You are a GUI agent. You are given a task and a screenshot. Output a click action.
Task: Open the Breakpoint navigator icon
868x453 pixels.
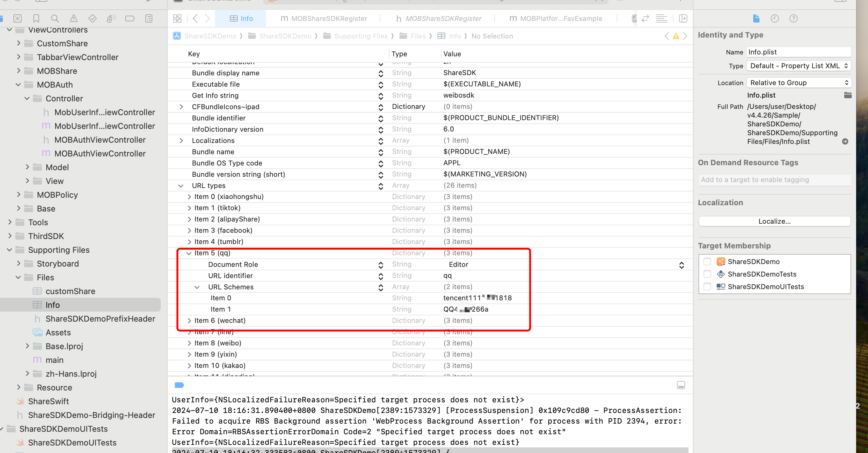click(x=130, y=18)
